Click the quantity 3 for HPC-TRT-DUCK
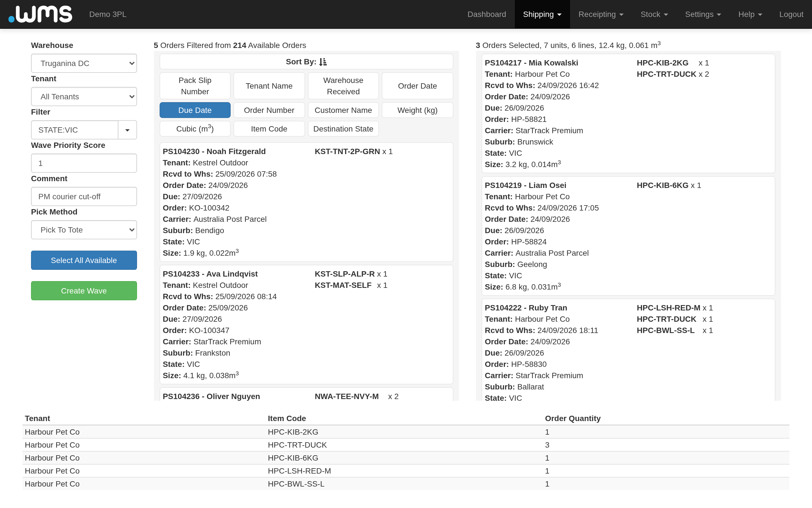 [x=547, y=445]
